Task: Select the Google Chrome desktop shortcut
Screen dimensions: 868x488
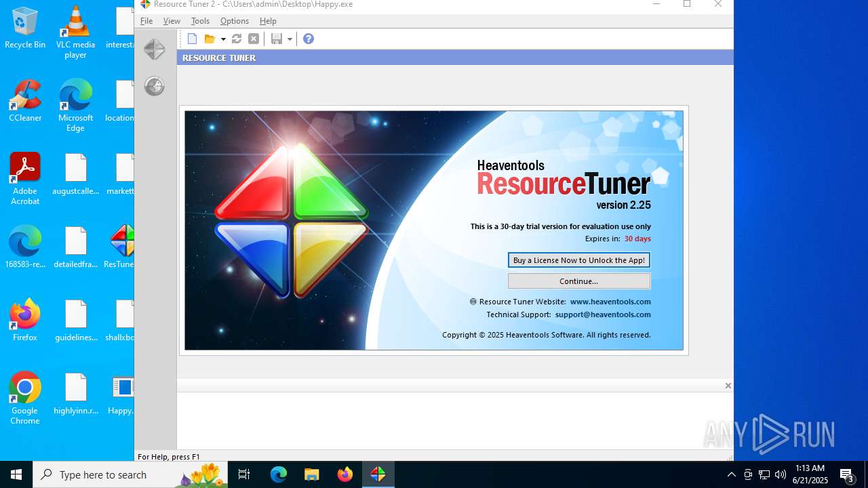Action: click(25, 399)
